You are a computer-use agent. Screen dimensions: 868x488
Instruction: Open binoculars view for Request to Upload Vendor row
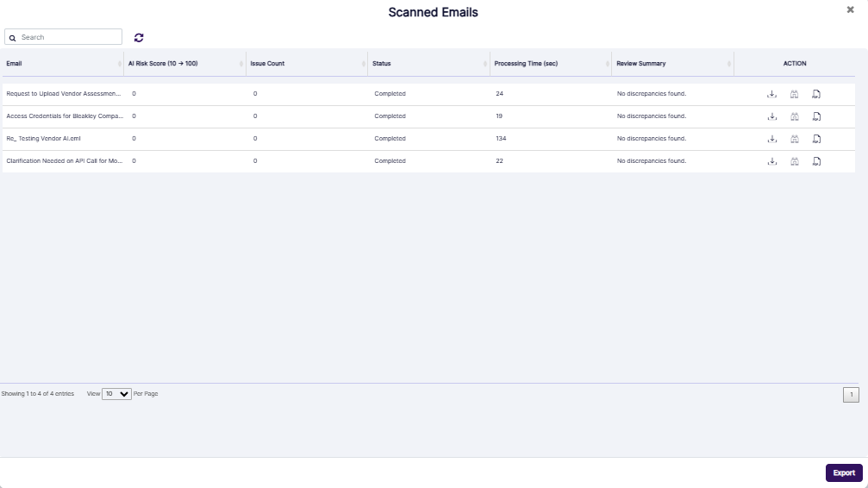pos(795,94)
